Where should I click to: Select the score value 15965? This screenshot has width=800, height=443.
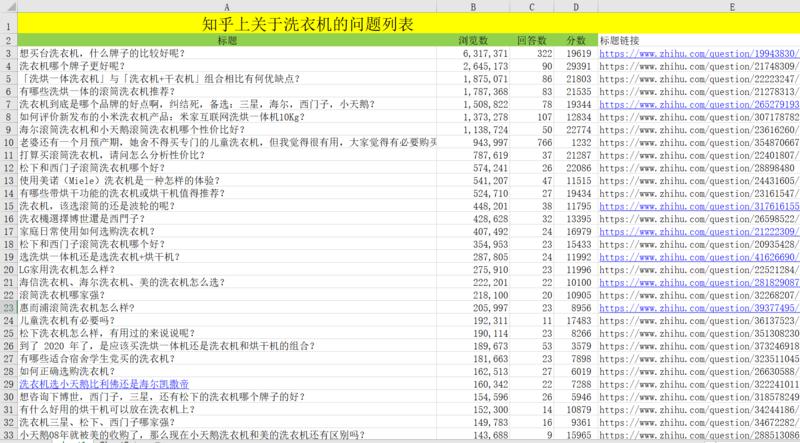click(576, 435)
